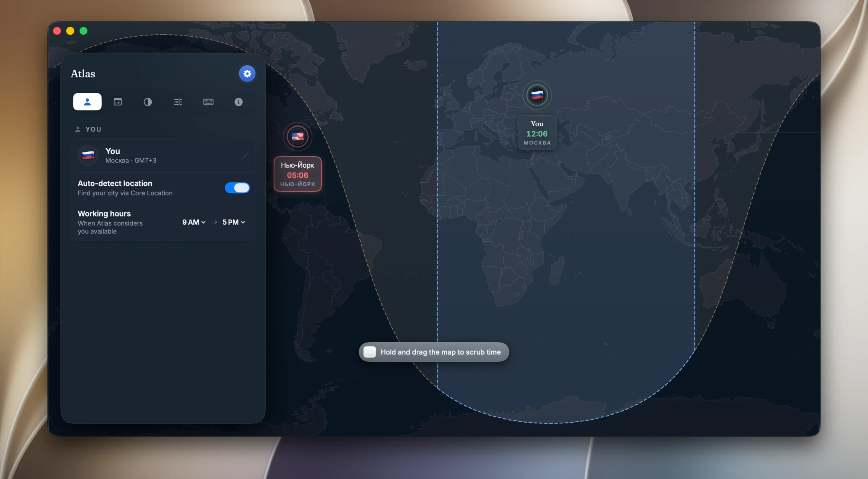Click the Москва · GMT+3 subtitle
The height and width of the screenshot is (479, 868).
pos(131,160)
